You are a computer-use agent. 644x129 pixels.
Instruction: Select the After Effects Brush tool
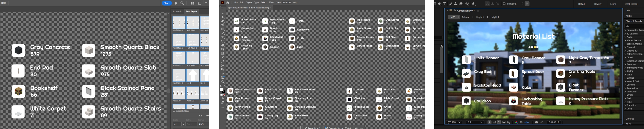(x=451, y=4)
